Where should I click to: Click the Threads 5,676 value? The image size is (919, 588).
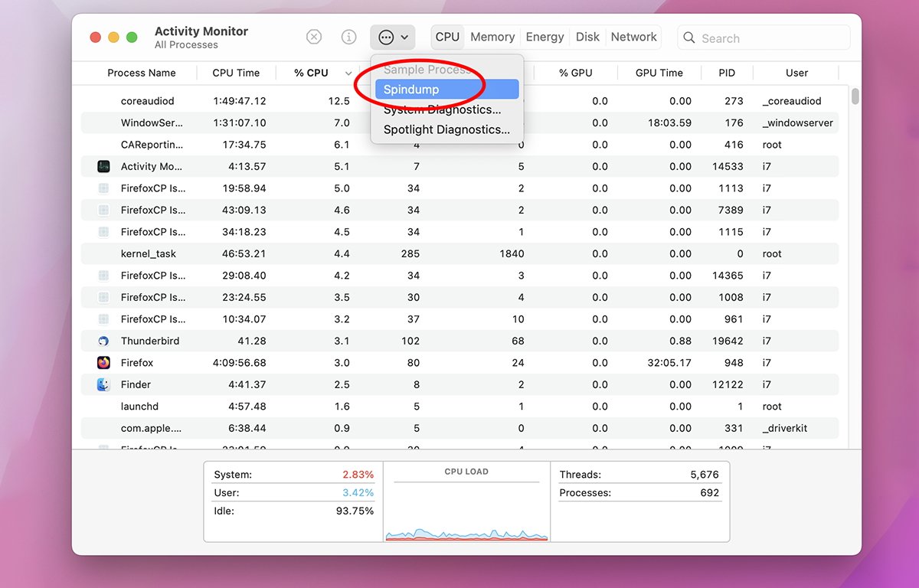(705, 475)
